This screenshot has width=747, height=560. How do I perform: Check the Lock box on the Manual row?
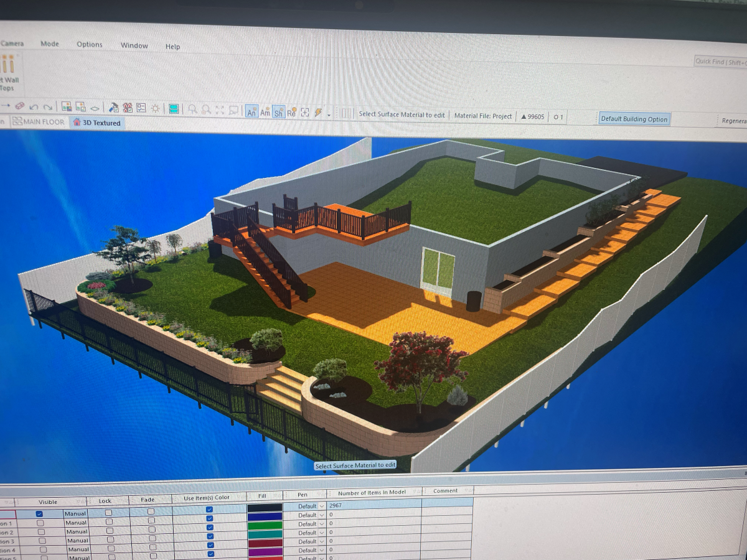pyautogui.click(x=110, y=513)
